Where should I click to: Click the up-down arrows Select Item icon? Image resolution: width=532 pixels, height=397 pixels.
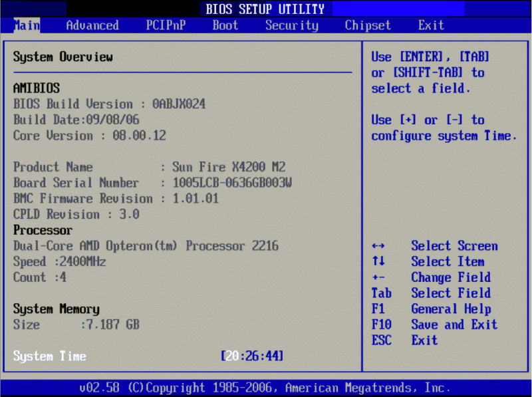pos(378,261)
